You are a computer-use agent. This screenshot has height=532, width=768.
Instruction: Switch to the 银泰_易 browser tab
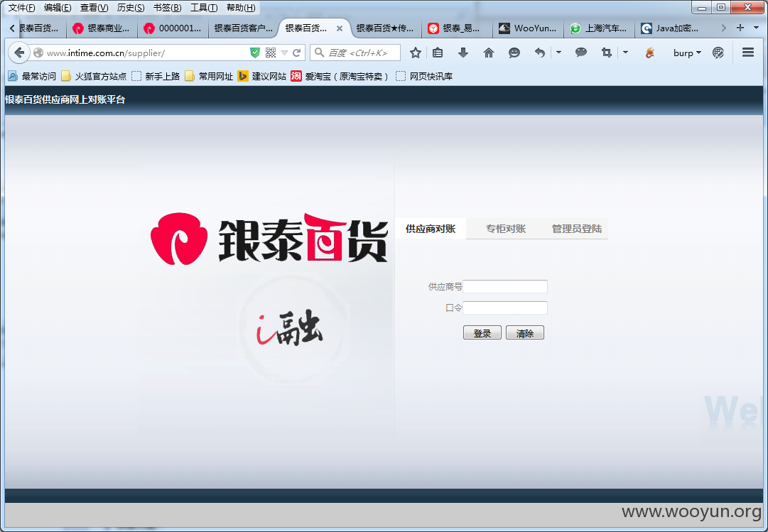coord(457,28)
